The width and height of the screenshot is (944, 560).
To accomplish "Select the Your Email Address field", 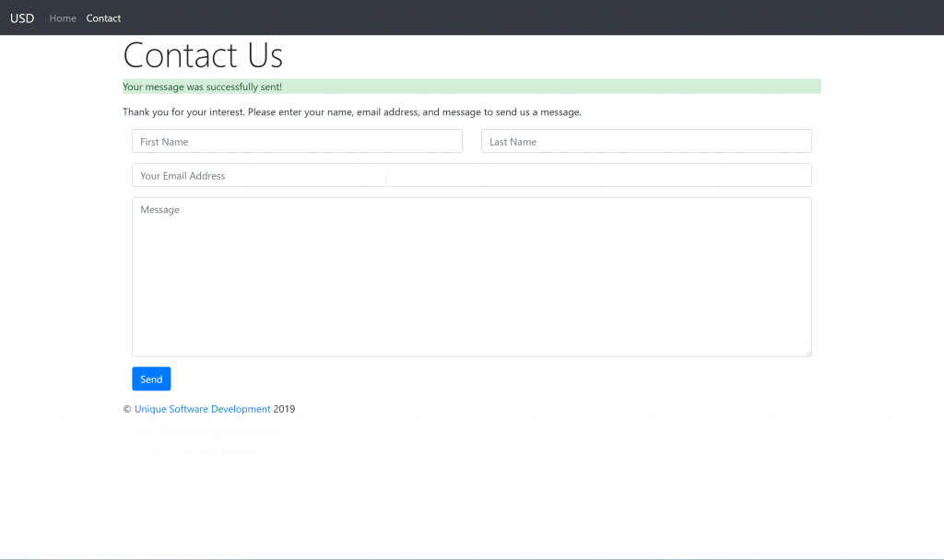I will coord(472,174).
